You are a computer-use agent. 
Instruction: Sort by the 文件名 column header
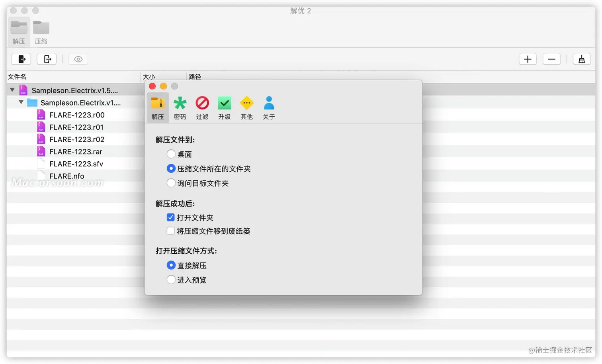coord(74,76)
